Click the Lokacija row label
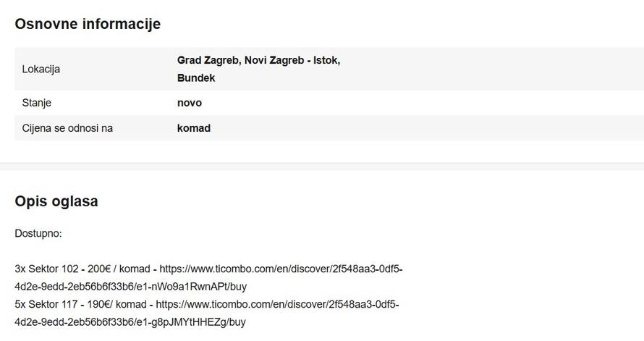This screenshot has height=341, width=644. click(41, 70)
